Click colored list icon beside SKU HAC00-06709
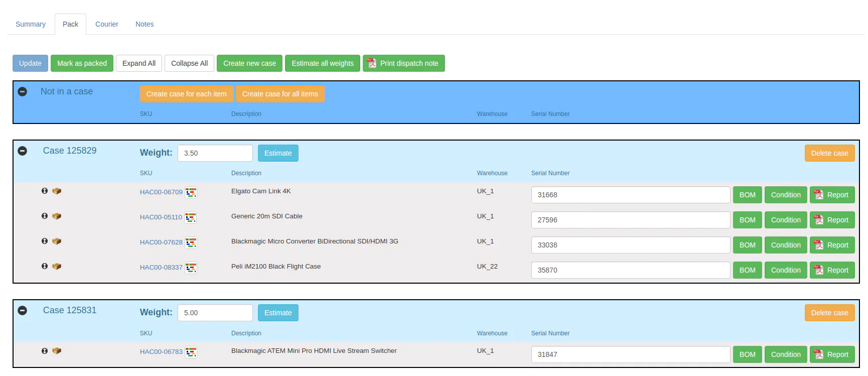 click(x=191, y=192)
